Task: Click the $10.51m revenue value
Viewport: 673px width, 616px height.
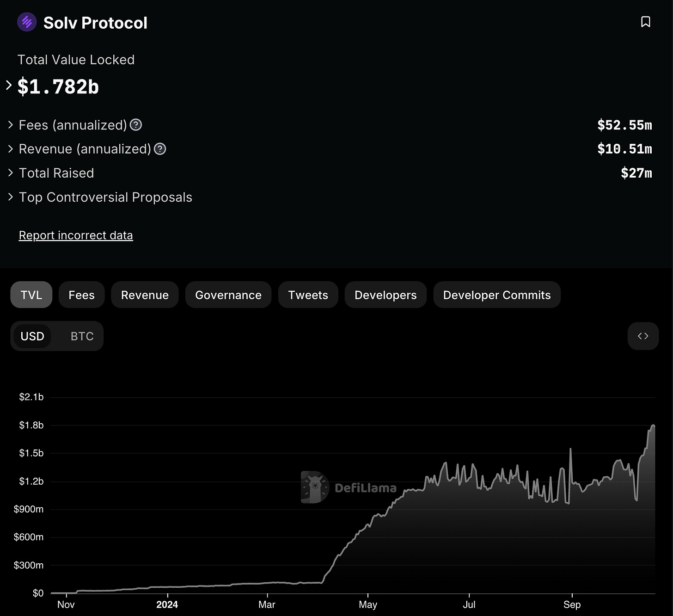Action: click(624, 149)
